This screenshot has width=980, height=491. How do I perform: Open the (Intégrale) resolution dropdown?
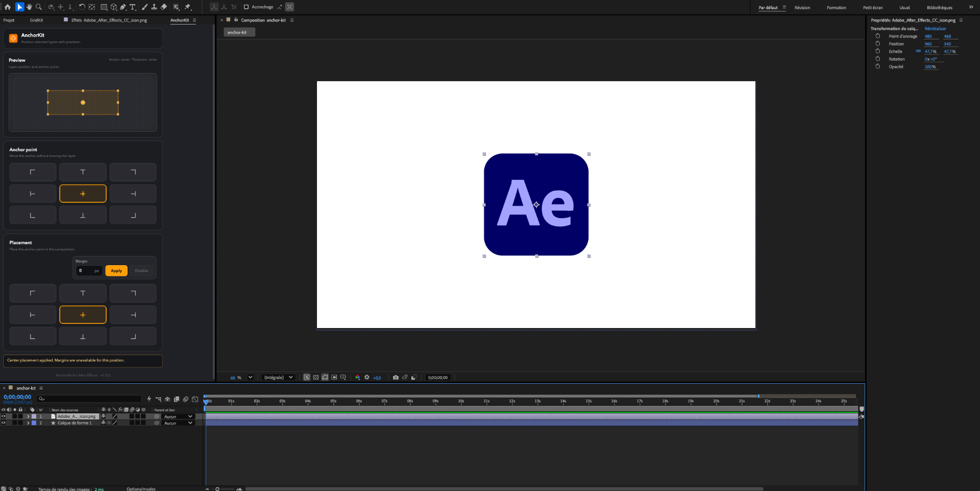279,378
